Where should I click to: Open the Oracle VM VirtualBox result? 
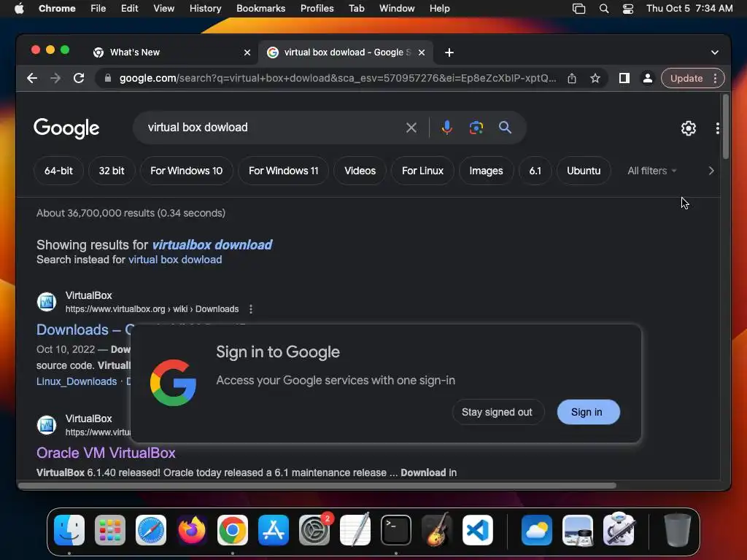[x=106, y=453]
